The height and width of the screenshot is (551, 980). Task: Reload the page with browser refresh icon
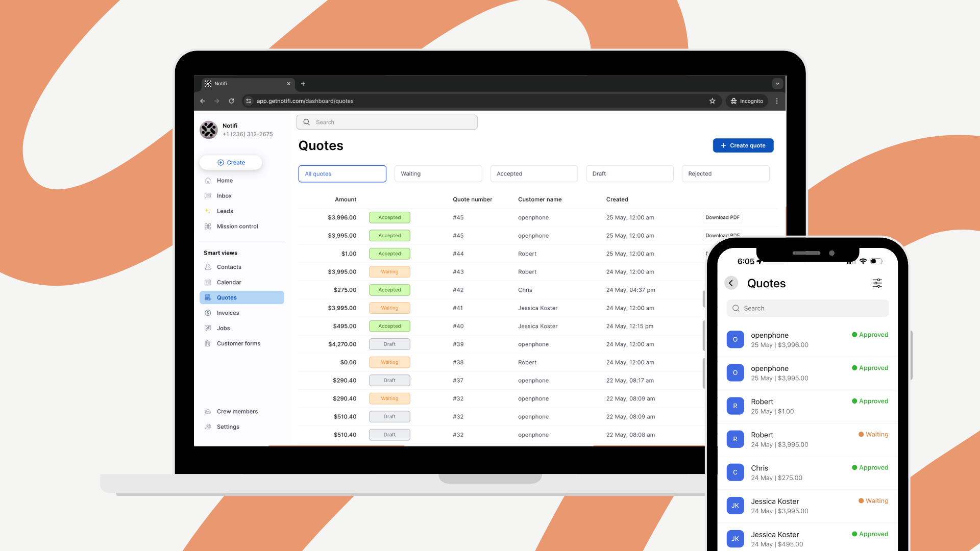click(x=231, y=101)
